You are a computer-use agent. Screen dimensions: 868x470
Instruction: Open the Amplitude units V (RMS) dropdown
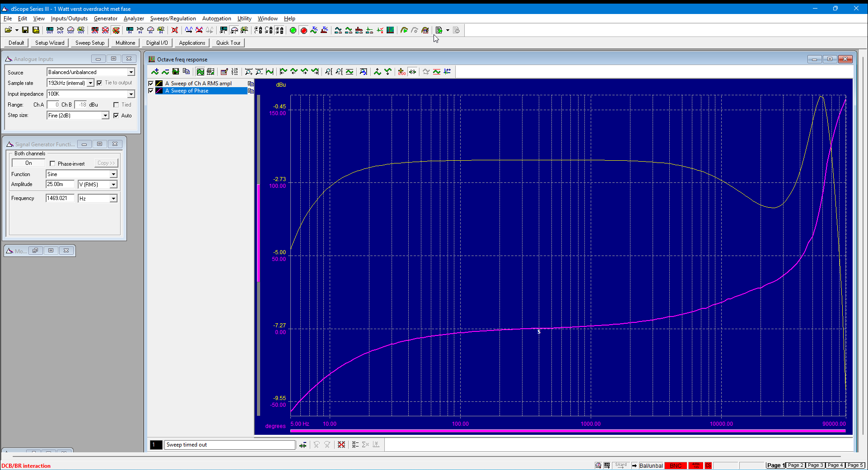click(113, 185)
